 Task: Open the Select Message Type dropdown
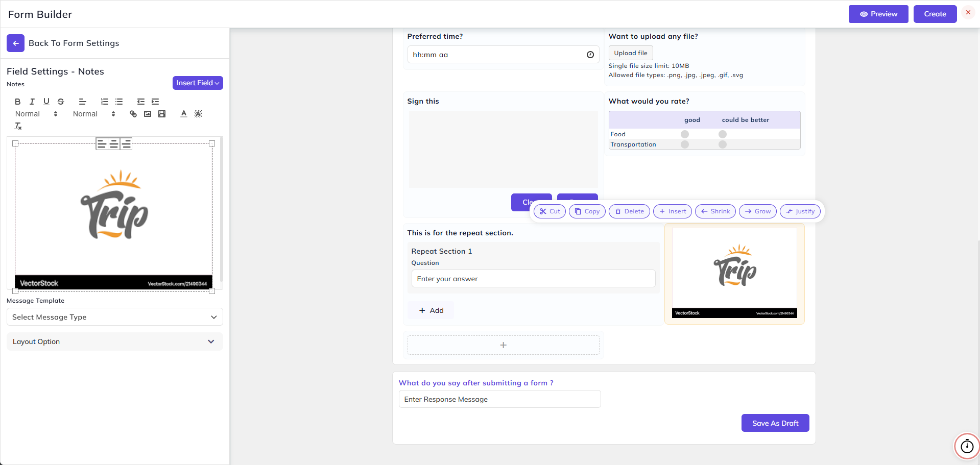[x=115, y=317]
